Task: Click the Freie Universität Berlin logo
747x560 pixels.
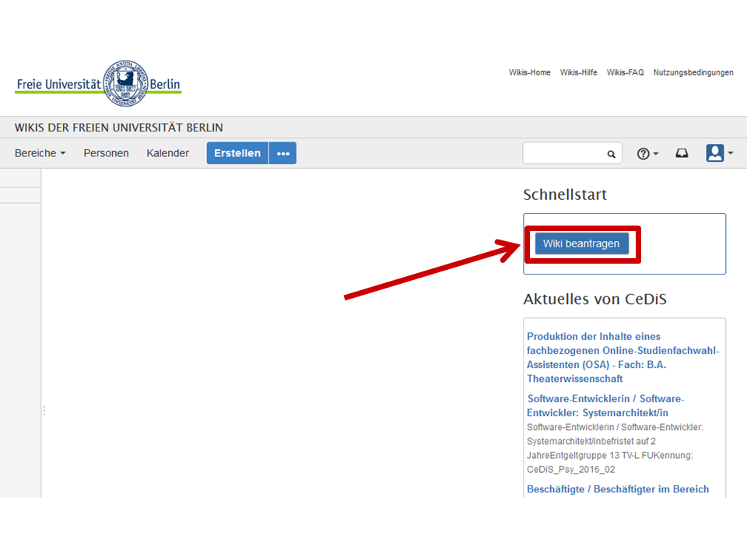Action: click(99, 84)
